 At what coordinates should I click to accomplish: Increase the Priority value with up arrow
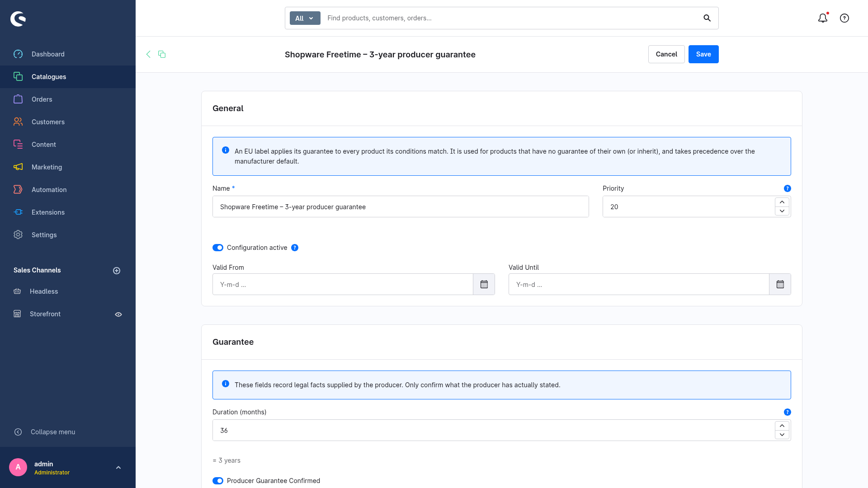[782, 202]
